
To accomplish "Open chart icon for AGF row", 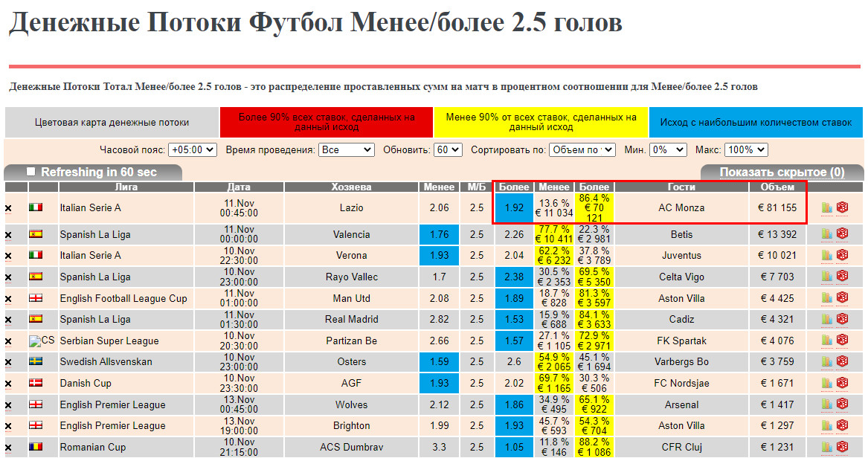I will (x=826, y=384).
